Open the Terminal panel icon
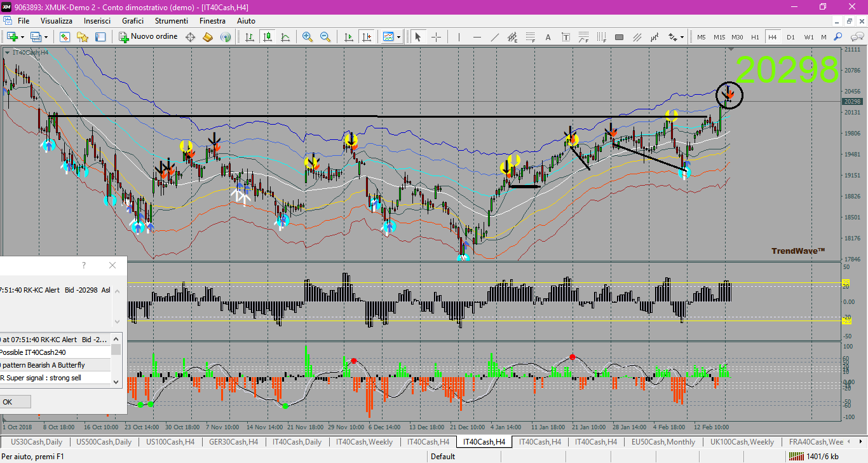This screenshot has height=463, width=868. (x=100, y=37)
